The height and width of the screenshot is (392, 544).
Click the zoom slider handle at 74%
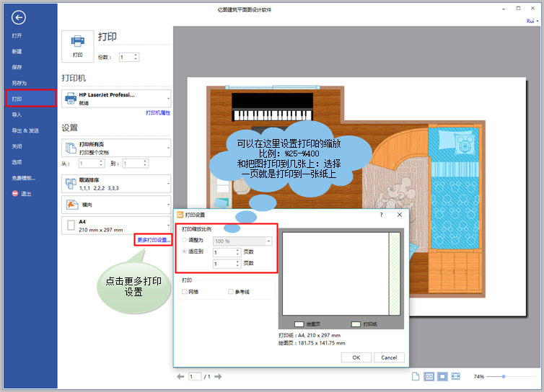click(504, 376)
